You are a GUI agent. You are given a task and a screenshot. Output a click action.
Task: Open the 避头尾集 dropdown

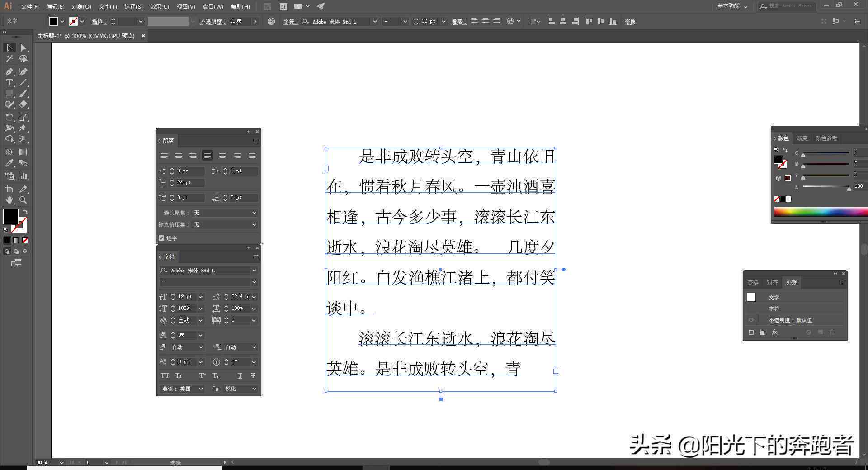(x=225, y=213)
